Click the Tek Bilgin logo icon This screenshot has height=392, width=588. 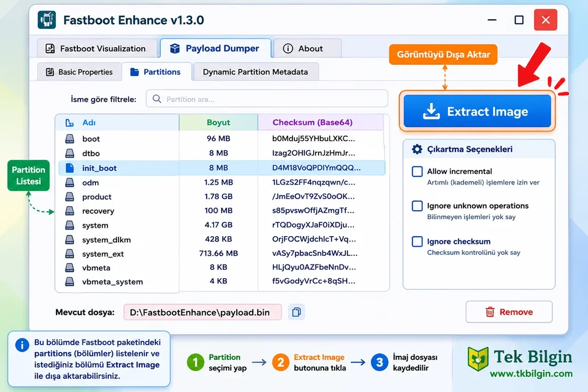click(x=478, y=359)
